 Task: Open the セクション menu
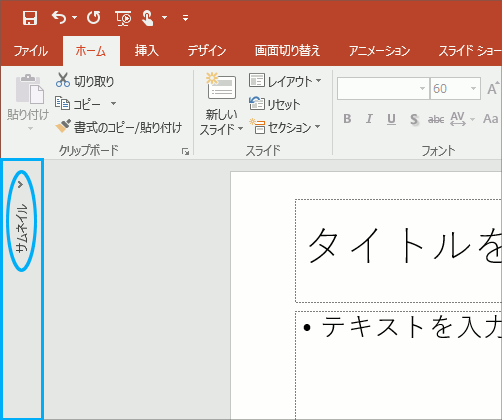coord(285,127)
